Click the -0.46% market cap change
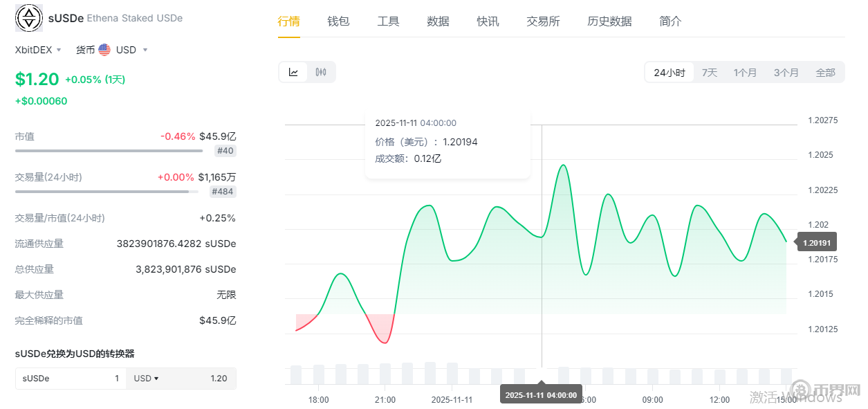 pos(178,136)
